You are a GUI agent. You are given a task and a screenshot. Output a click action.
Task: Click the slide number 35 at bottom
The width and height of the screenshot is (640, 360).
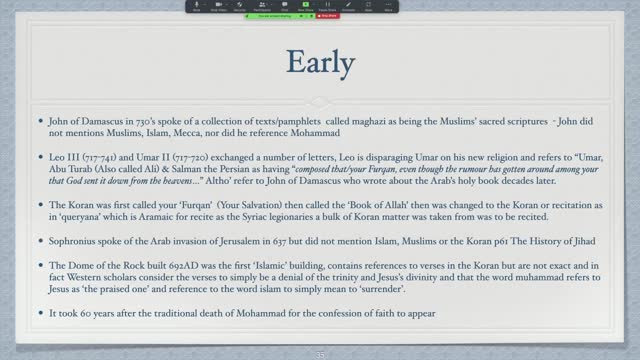320,355
